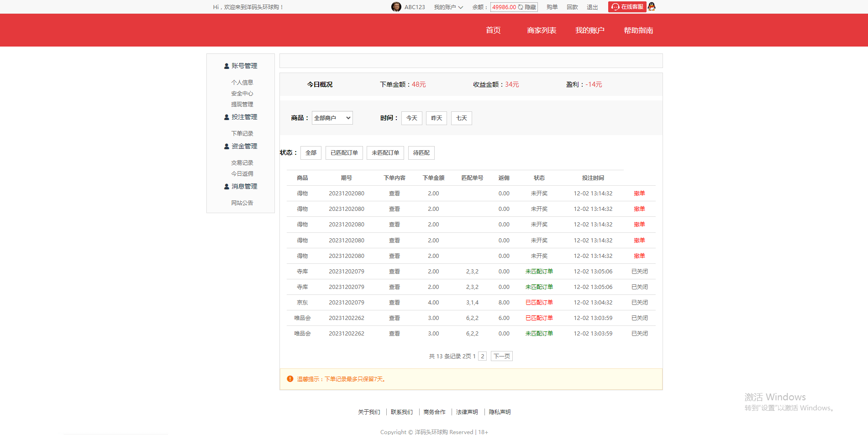Filter by 已匹配订单 status
This screenshot has width=868, height=435.
(344, 152)
